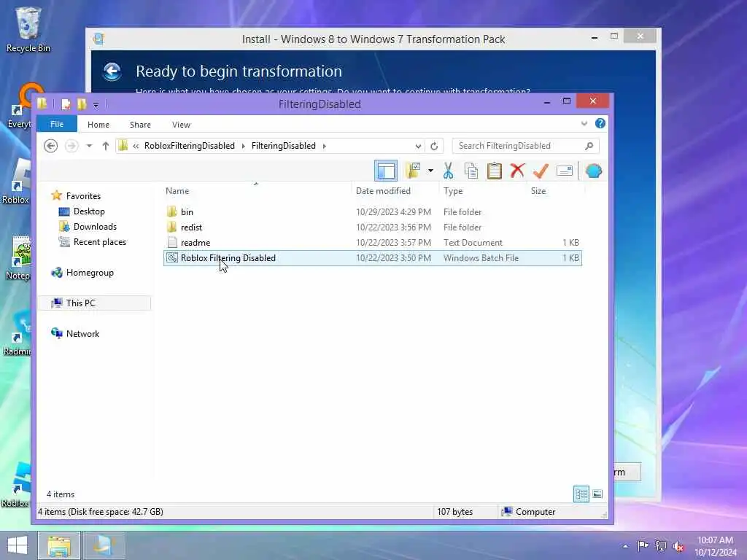Open the File tab
Image resolution: width=747 pixels, height=560 pixels.
pos(57,124)
